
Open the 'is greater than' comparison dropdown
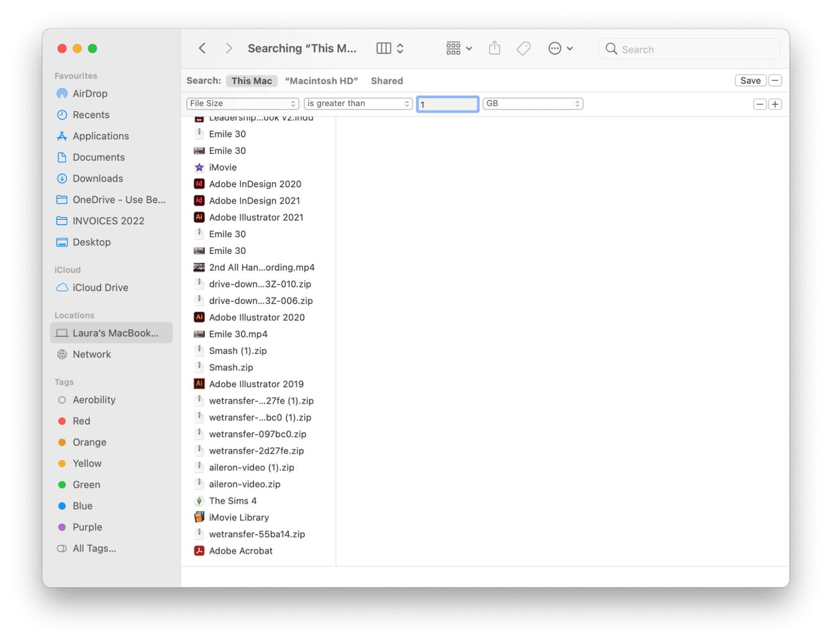tap(358, 103)
